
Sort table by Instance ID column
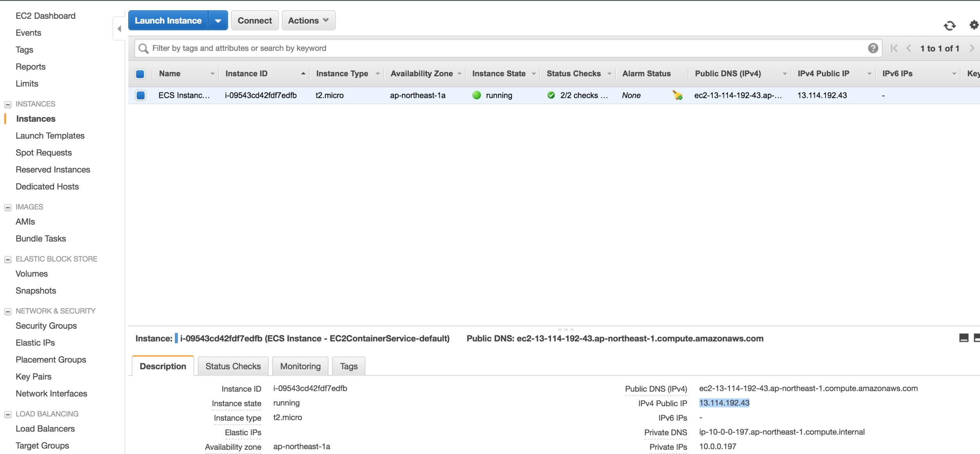246,74
